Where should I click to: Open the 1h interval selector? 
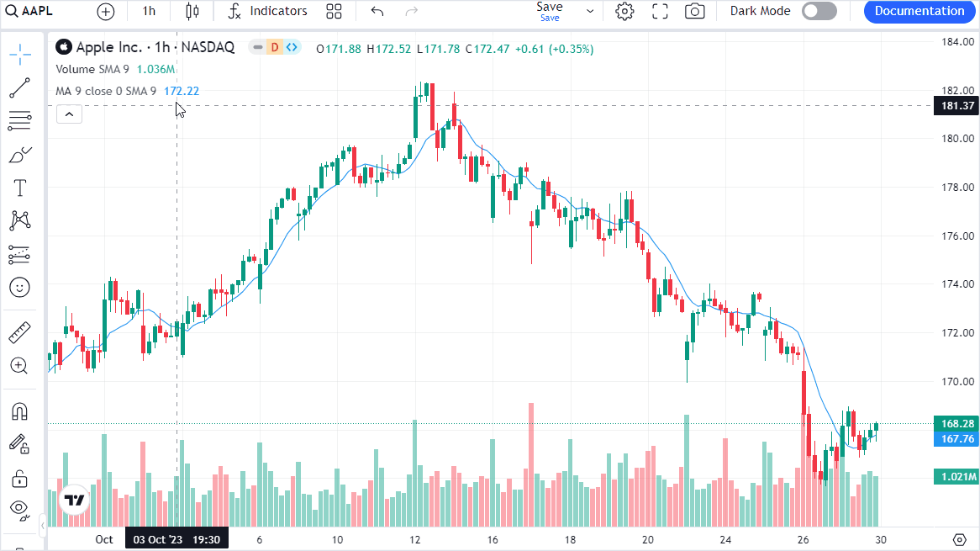149,11
